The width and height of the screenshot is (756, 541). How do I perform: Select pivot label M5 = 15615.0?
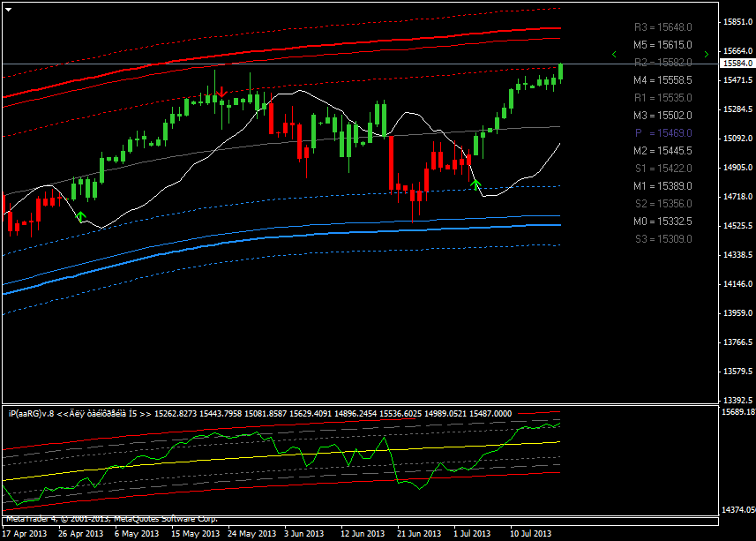(663, 45)
